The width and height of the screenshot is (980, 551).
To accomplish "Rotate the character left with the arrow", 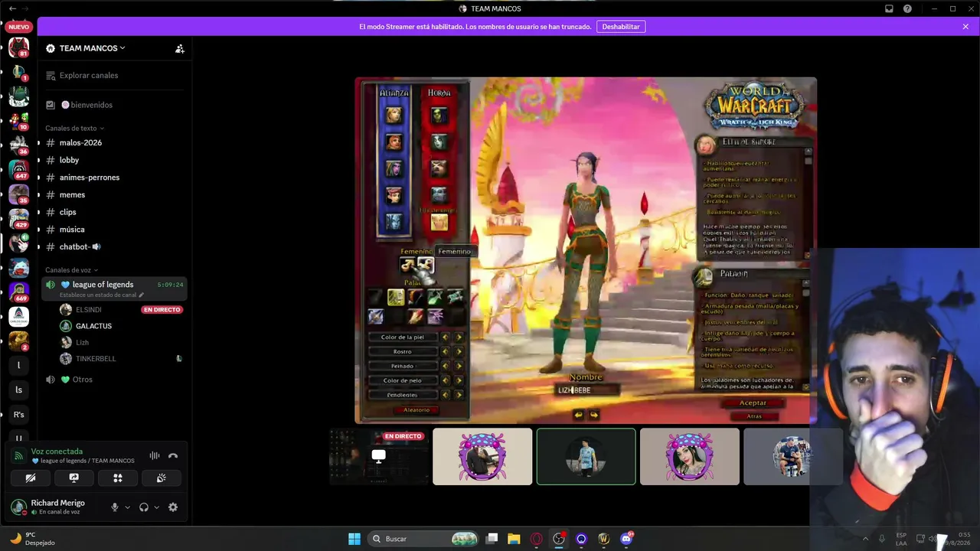I will click(x=578, y=414).
